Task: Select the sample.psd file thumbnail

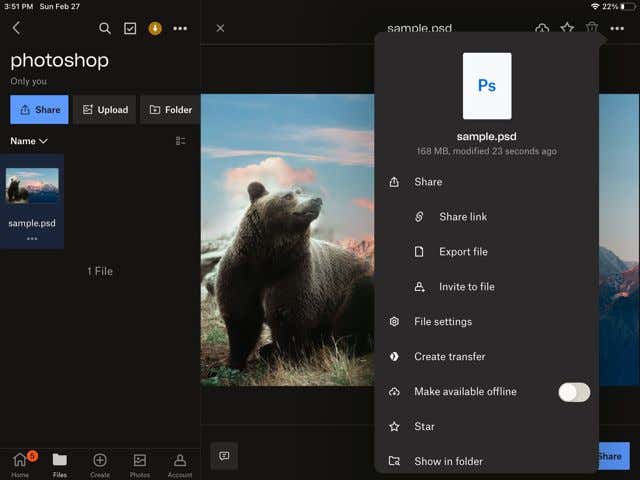Action: click(x=32, y=186)
